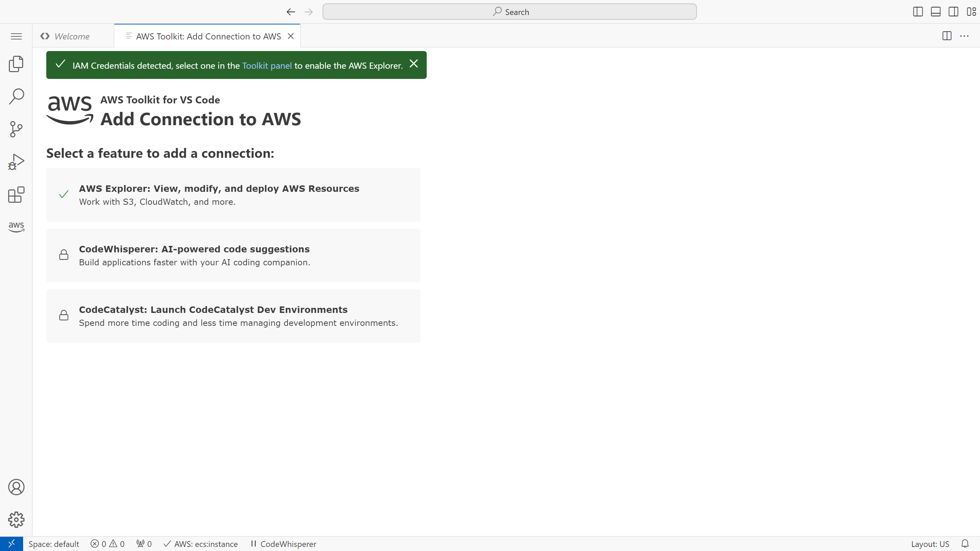The image size is (980, 551).
Task: Open the application hamburger menu
Action: [16, 36]
